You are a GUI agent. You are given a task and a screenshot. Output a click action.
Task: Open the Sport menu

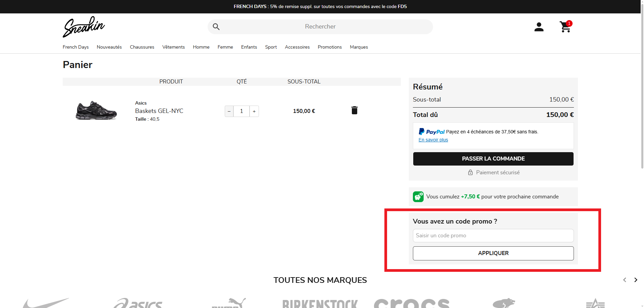coord(271,47)
